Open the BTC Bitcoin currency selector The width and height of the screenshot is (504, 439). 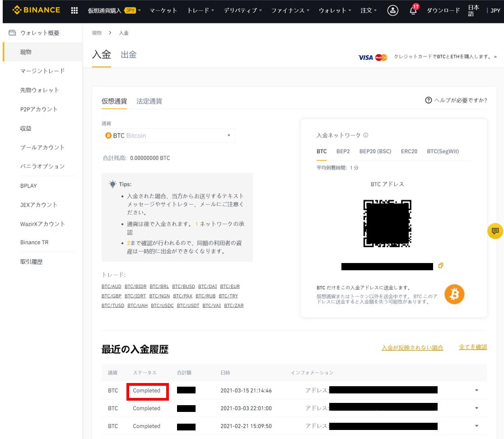coord(168,135)
